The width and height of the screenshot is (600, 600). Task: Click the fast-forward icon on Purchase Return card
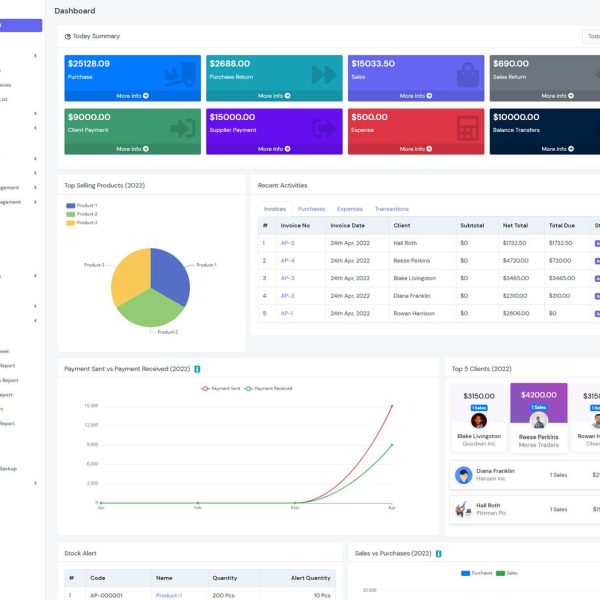[x=324, y=75]
